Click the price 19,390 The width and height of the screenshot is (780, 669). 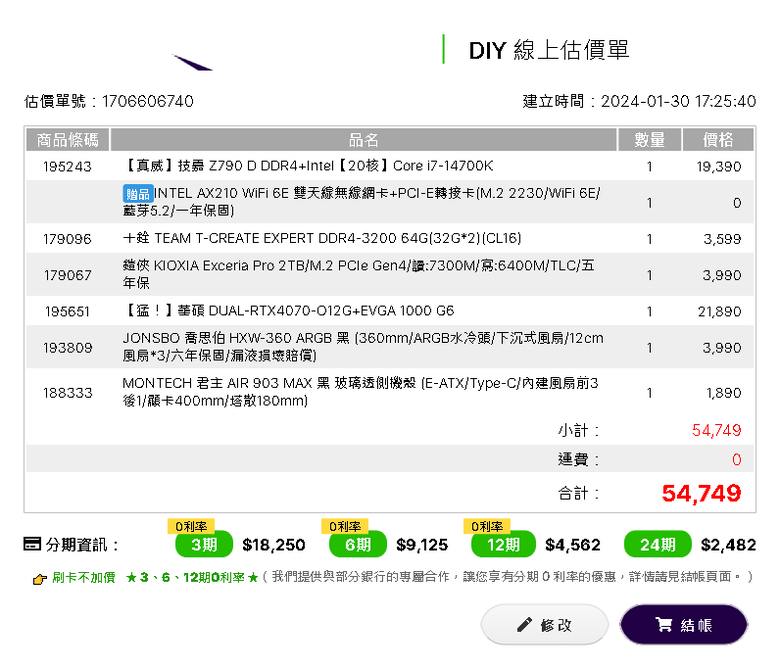pyautogui.click(x=719, y=167)
